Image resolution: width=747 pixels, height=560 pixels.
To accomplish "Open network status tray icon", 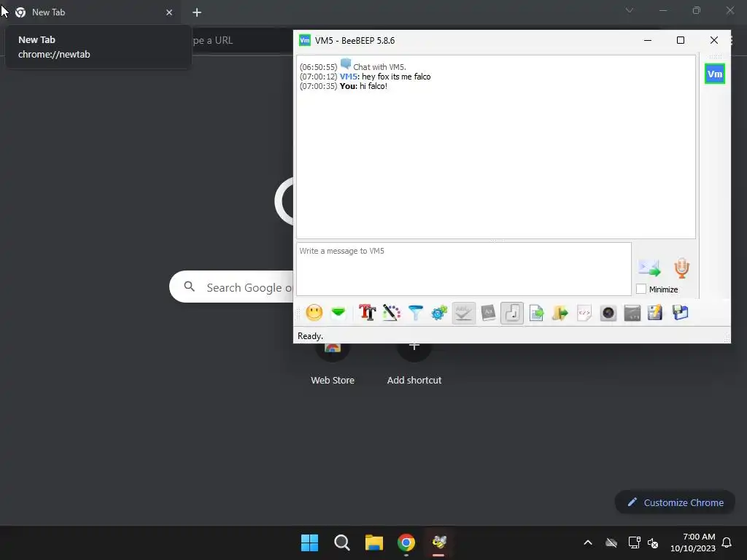I will coord(634,542).
